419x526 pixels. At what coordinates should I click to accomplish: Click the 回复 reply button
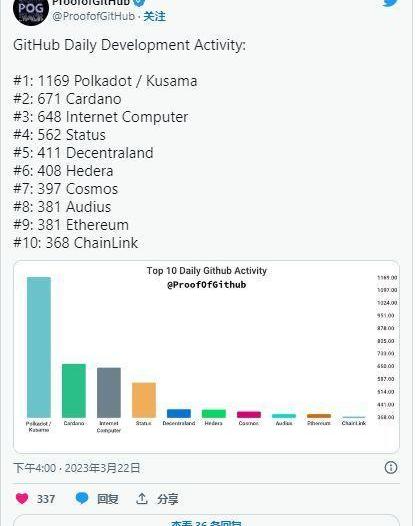click(108, 499)
